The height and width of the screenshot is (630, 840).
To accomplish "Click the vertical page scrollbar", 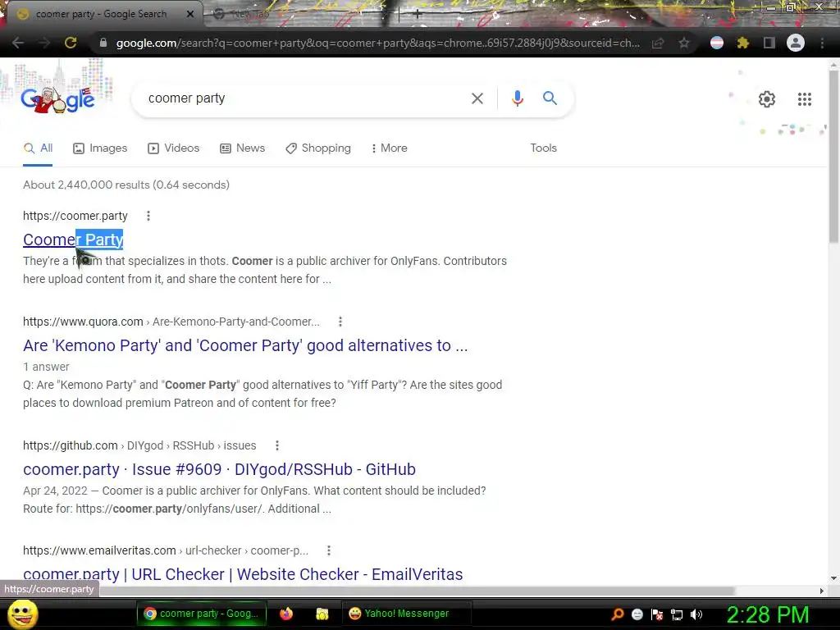I will tap(833, 155).
